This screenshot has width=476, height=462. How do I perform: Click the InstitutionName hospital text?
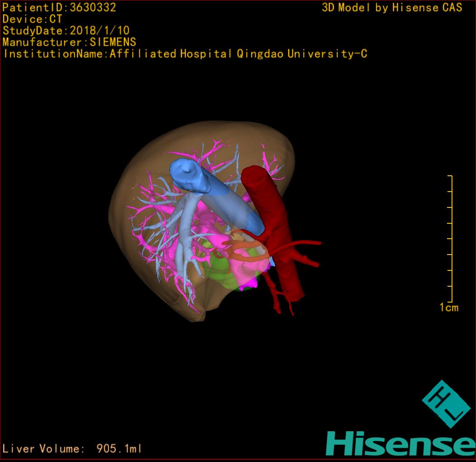185,54
